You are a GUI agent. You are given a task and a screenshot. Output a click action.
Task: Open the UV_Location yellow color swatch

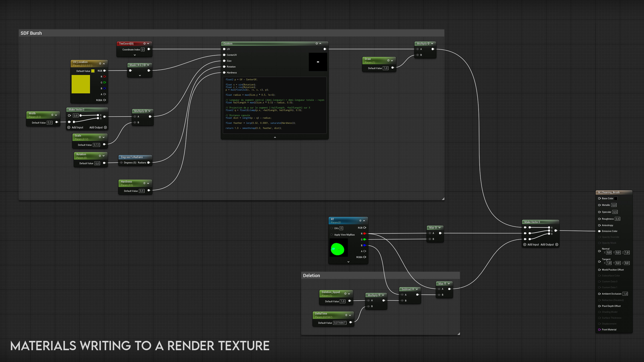tap(93, 71)
